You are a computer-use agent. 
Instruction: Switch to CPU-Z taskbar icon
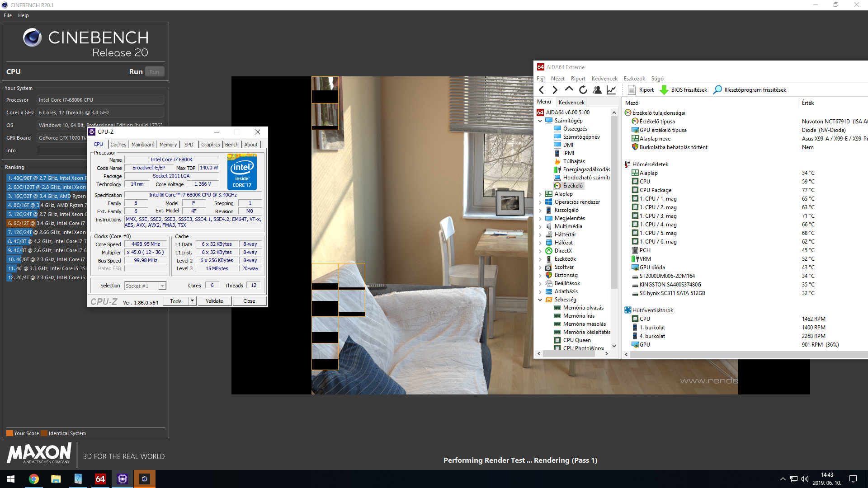pyautogui.click(x=123, y=479)
